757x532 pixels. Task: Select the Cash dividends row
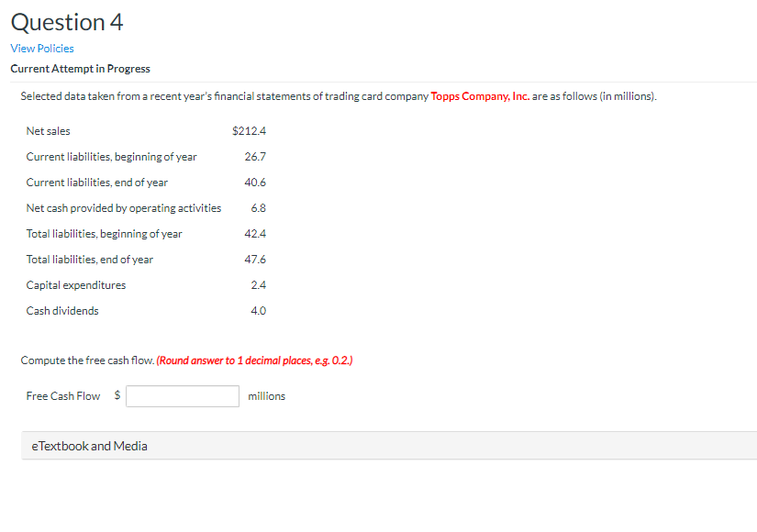tap(61, 310)
